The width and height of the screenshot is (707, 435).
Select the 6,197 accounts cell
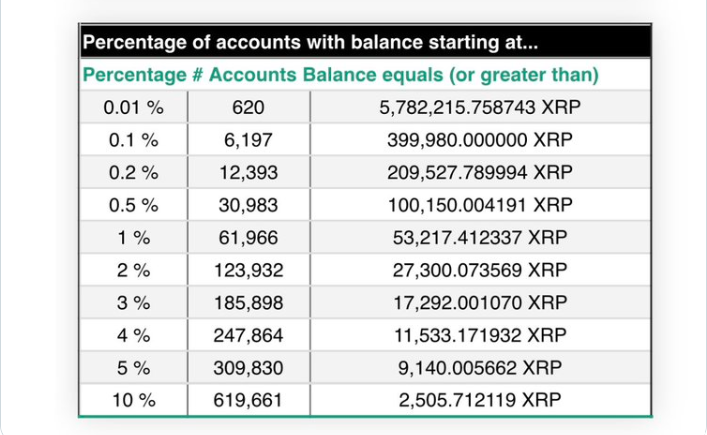(x=247, y=139)
